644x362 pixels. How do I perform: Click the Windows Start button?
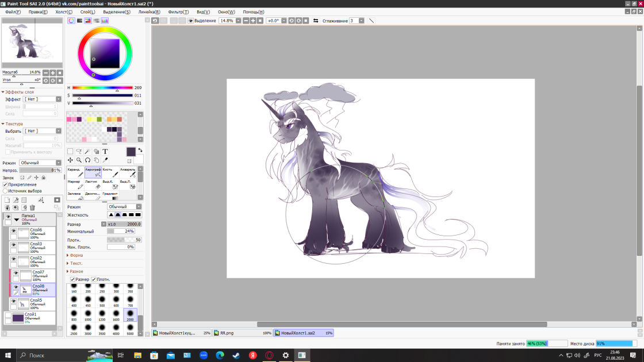pyautogui.click(x=8, y=356)
